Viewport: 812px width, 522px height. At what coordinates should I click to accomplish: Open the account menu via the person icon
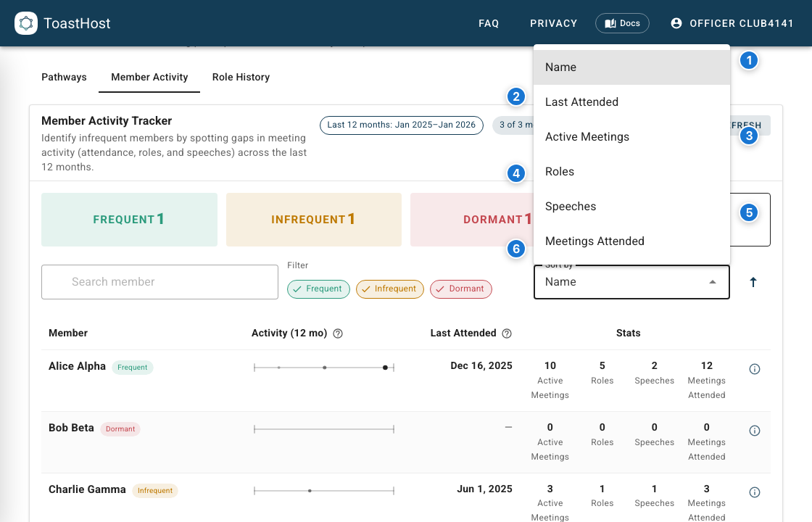coord(675,22)
